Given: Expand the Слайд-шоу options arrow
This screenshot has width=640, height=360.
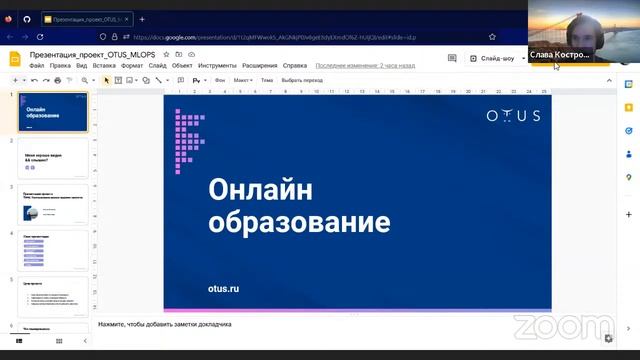Looking at the screenshot, I should click(x=523, y=58).
